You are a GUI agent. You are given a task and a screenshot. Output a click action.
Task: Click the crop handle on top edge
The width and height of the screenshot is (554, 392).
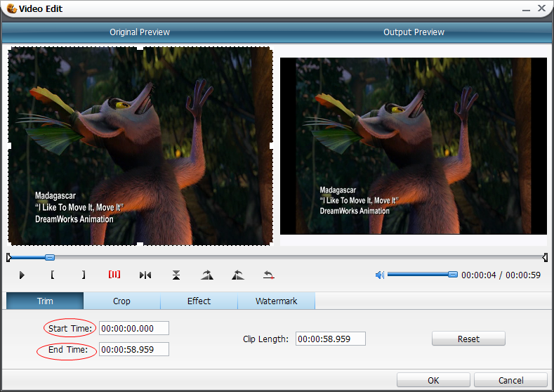point(140,48)
